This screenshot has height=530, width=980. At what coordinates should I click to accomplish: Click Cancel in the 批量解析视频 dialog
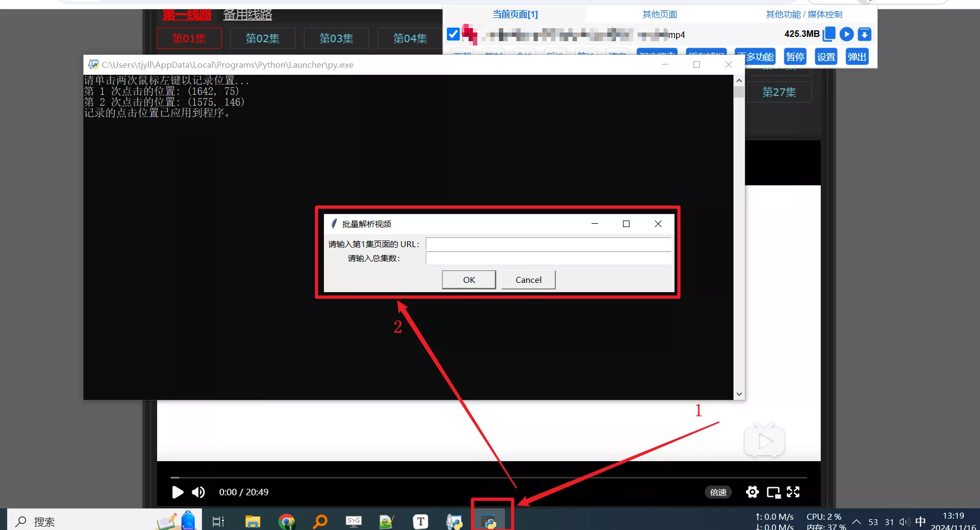(x=529, y=280)
